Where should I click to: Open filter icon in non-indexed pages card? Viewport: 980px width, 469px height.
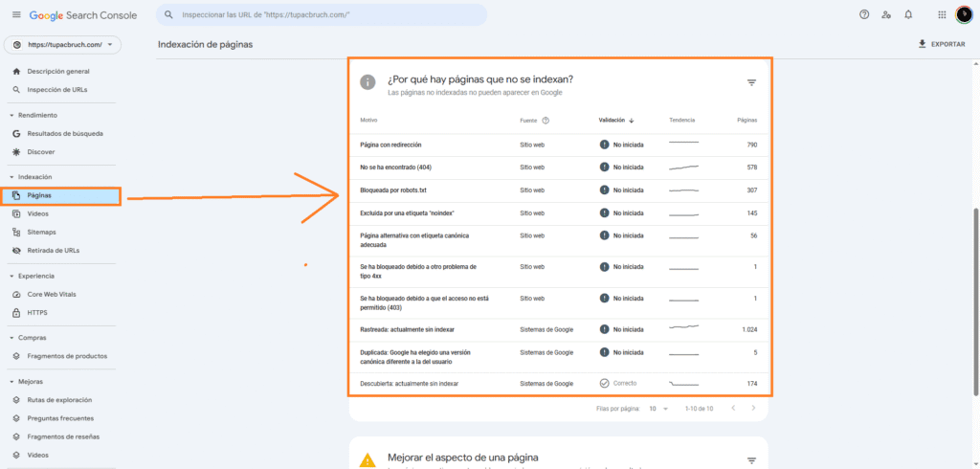(x=752, y=82)
